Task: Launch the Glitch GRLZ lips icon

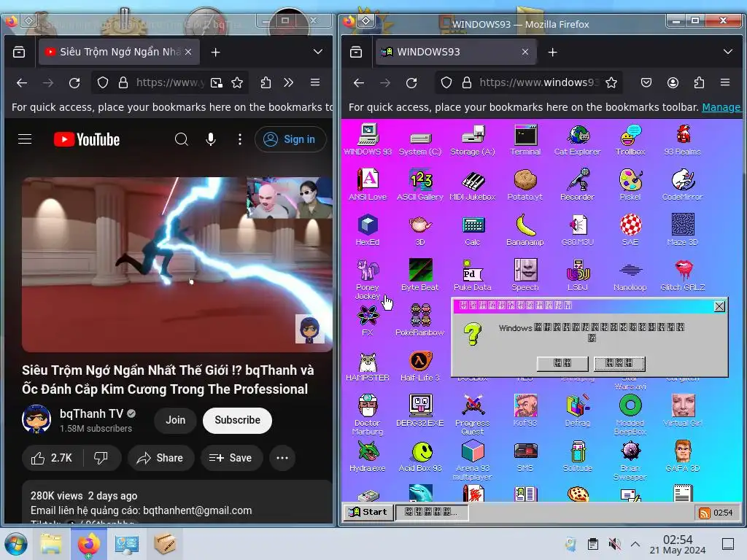Action: click(x=683, y=275)
